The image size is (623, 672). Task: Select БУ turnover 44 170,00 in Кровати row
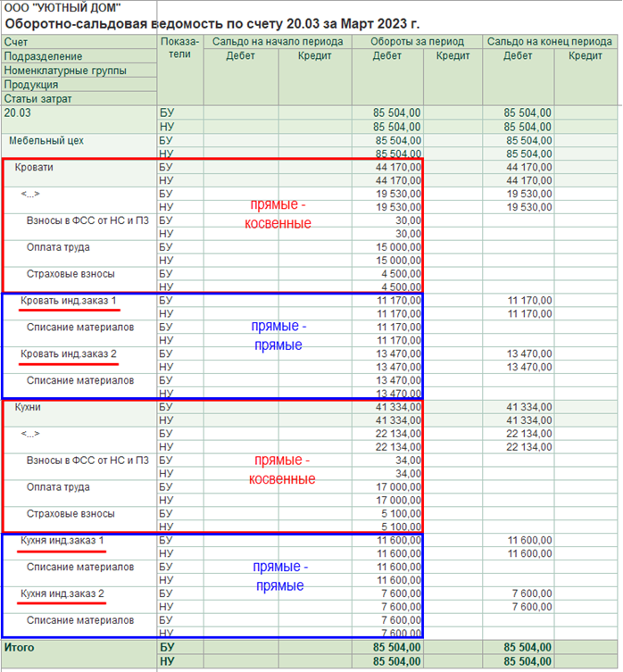point(398,167)
